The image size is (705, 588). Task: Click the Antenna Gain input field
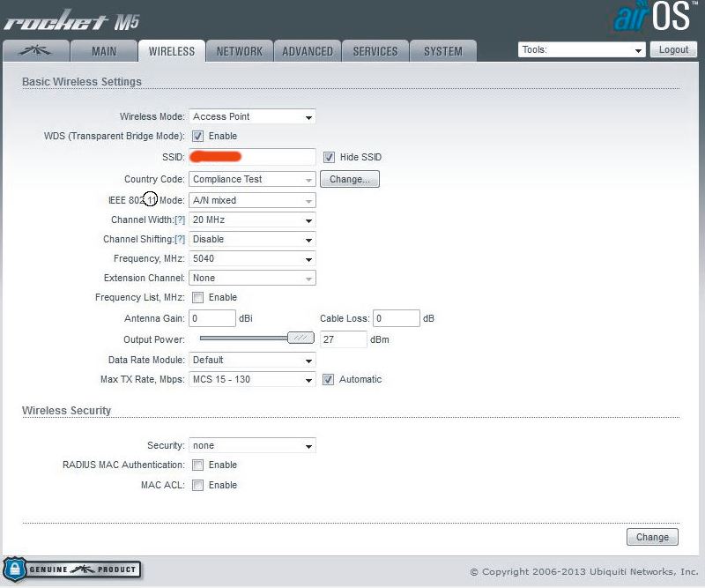(212, 318)
